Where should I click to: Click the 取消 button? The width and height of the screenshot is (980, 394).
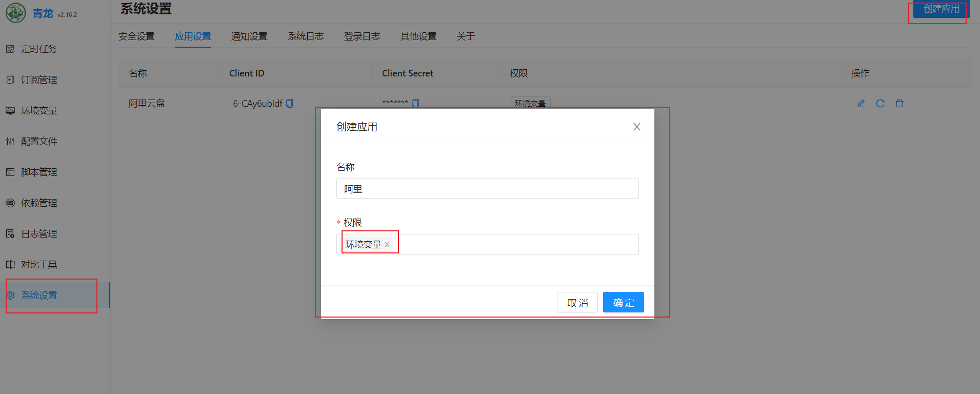(x=577, y=302)
